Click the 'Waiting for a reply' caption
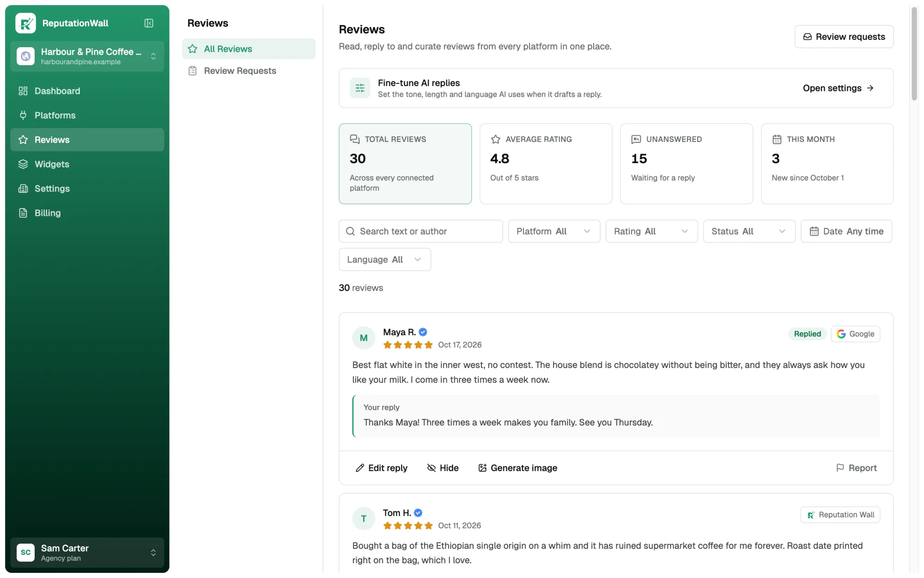This screenshot has height=578, width=924. pos(663,178)
